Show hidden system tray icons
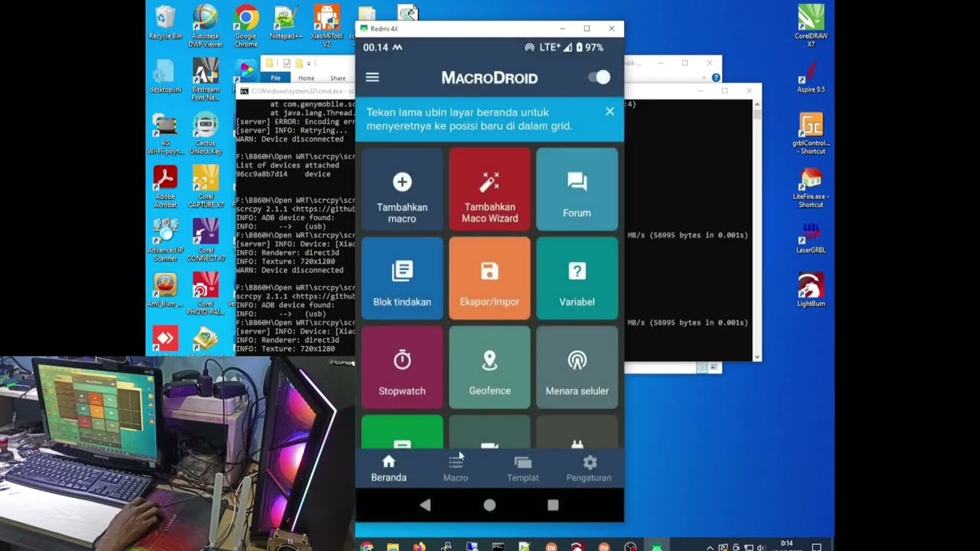This screenshot has width=980, height=551. pyautogui.click(x=710, y=547)
